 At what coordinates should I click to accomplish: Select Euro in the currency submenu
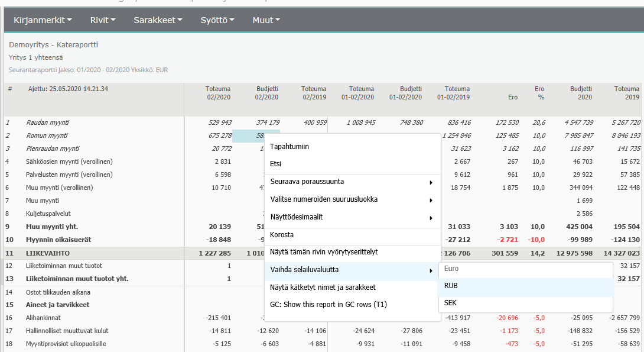(452, 269)
